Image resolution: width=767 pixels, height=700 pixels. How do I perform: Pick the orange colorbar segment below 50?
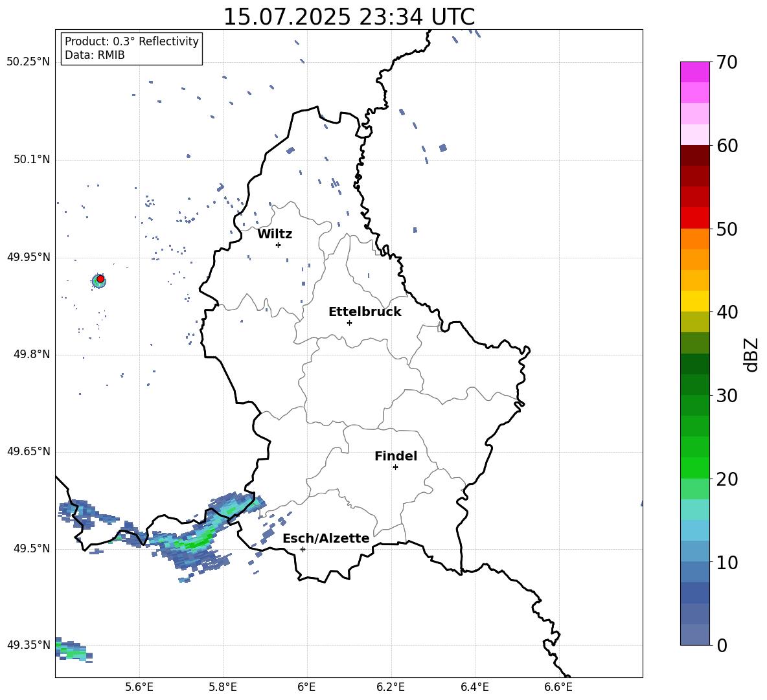(695, 238)
